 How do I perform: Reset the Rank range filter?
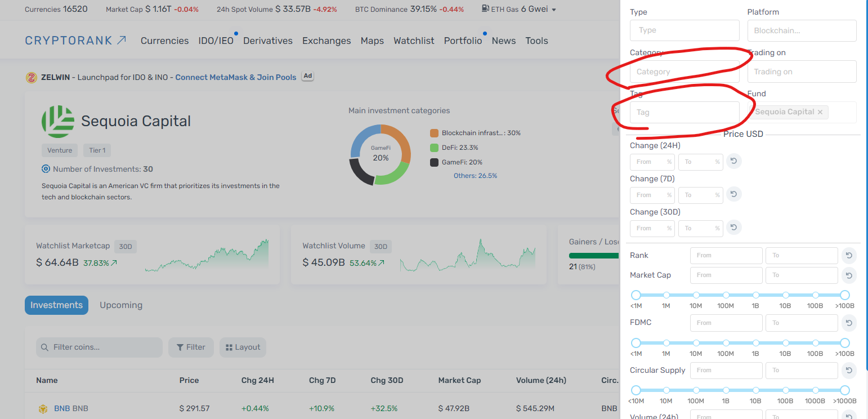click(x=848, y=256)
